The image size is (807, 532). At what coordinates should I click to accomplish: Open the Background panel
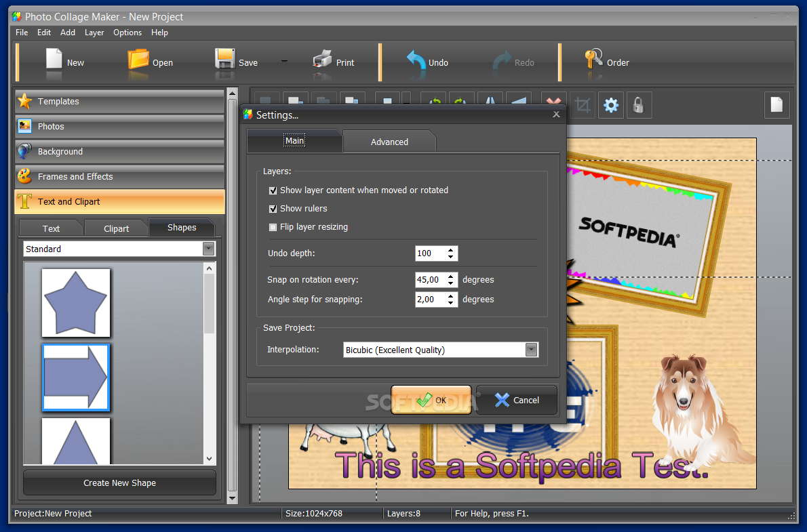click(x=120, y=151)
